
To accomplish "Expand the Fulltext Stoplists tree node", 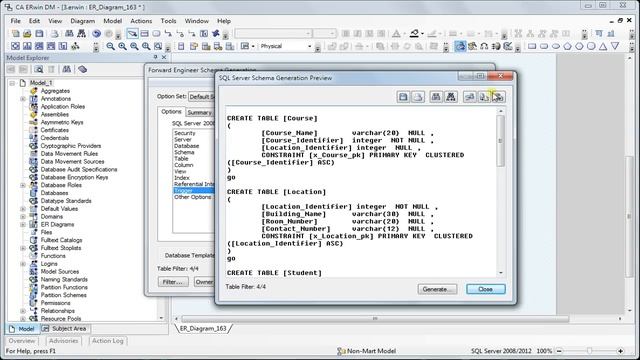I will (x=23, y=248).
